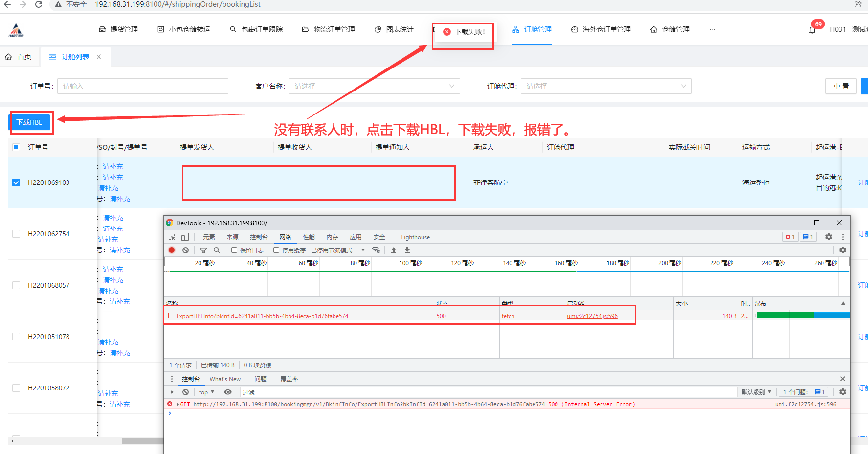Click the 下载HBL button
The image size is (868, 454).
(x=30, y=122)
